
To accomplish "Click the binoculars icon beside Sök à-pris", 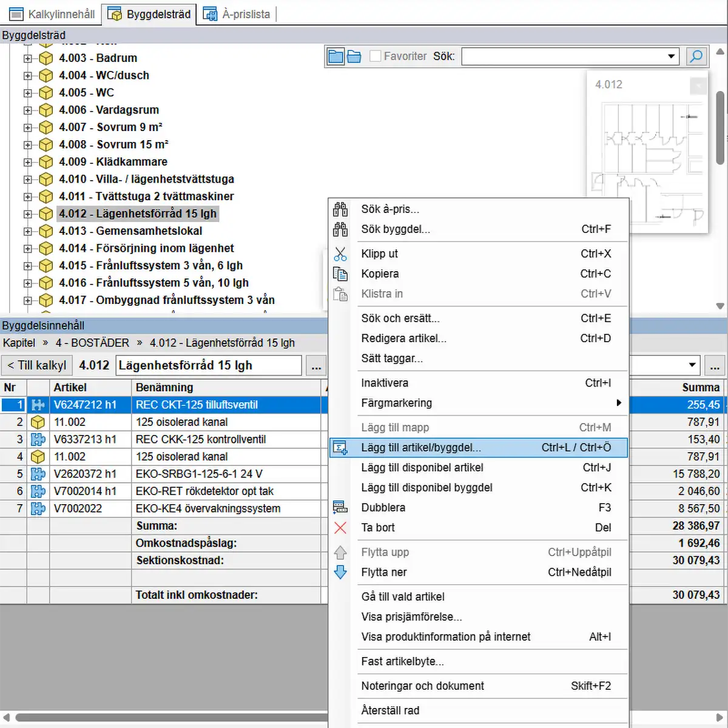I will [340, 209].
